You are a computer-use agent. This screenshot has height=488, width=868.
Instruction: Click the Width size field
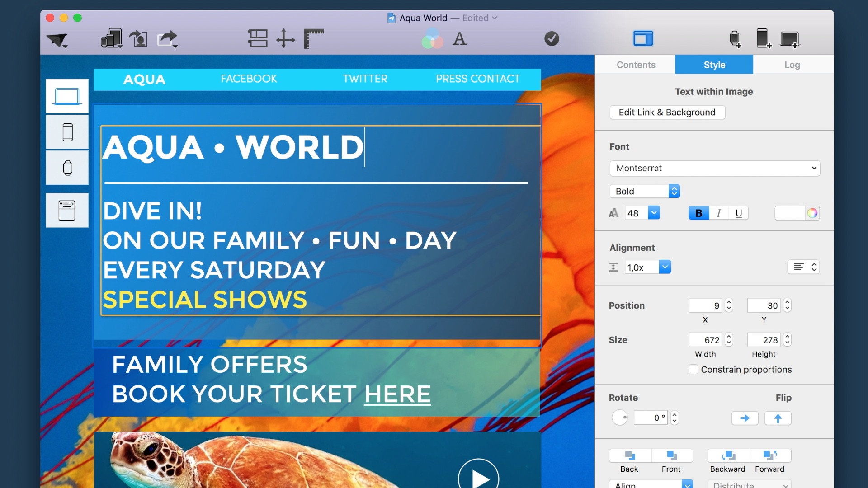pos(705,340)
